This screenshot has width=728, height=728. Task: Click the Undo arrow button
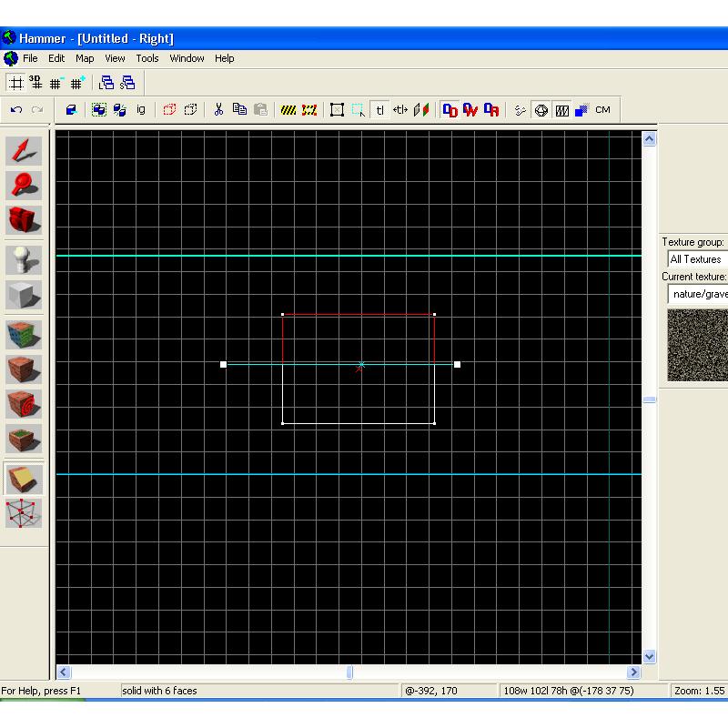(15, 110)
